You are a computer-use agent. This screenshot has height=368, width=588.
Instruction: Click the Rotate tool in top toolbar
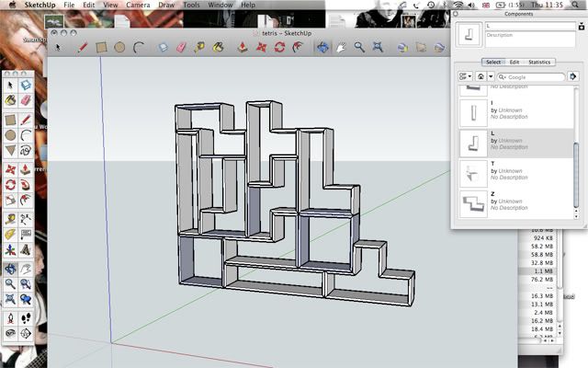point(279,47)
